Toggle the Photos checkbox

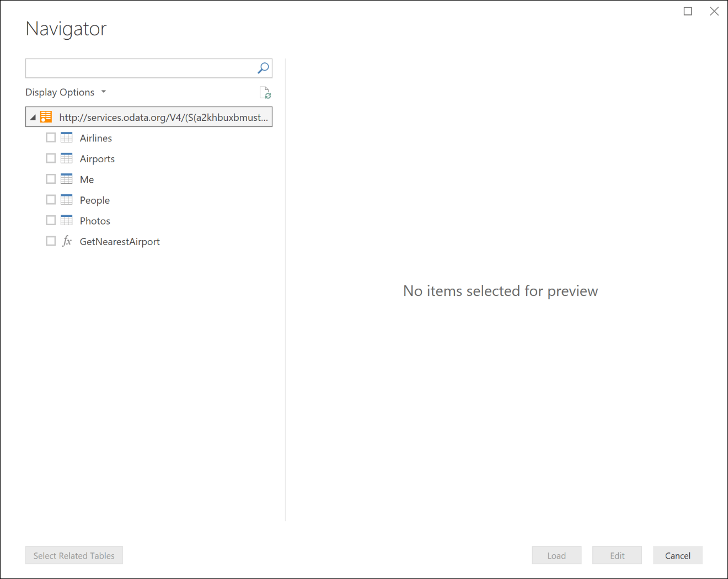(51, 220)
